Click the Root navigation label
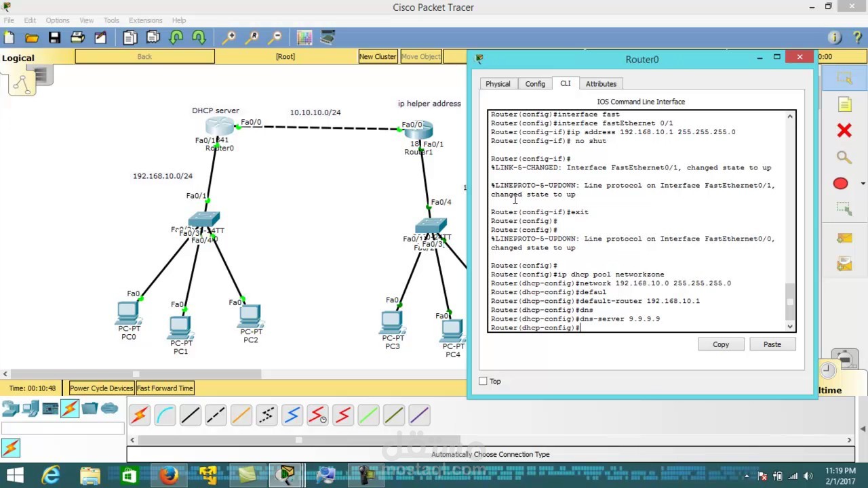868x488 pixels. (285, 56)
